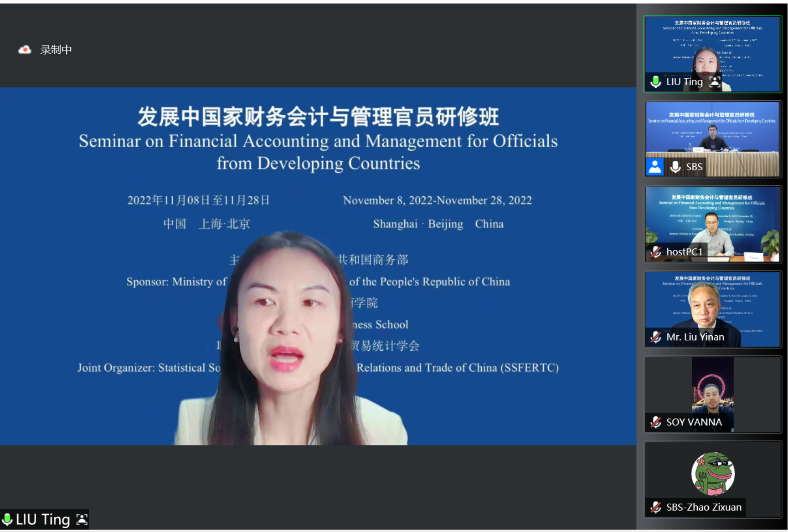Unmute SBS-Zhao Zixuan's microphone
788x532 pixels.
[x=655, y=507]
